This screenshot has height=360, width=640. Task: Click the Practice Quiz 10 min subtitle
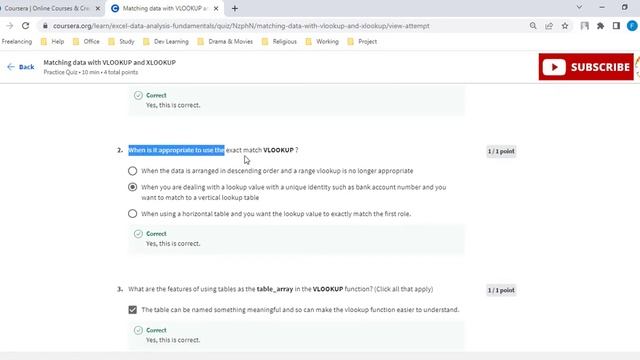(x=91, y=72)
